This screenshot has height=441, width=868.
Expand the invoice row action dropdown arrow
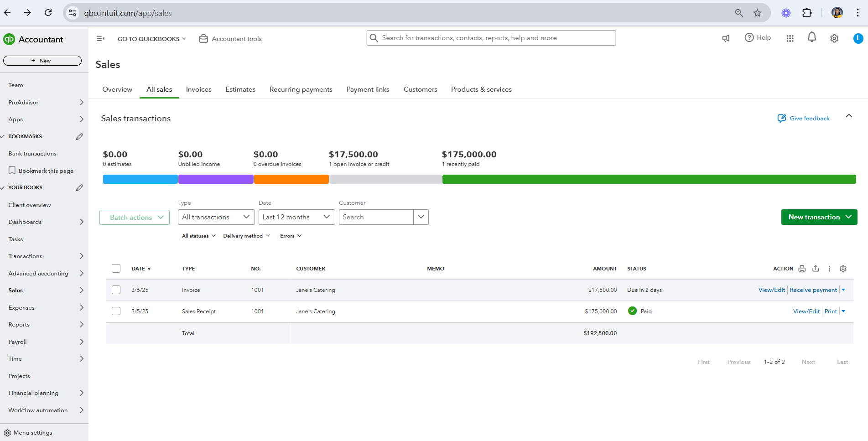[x=843, y=290]
